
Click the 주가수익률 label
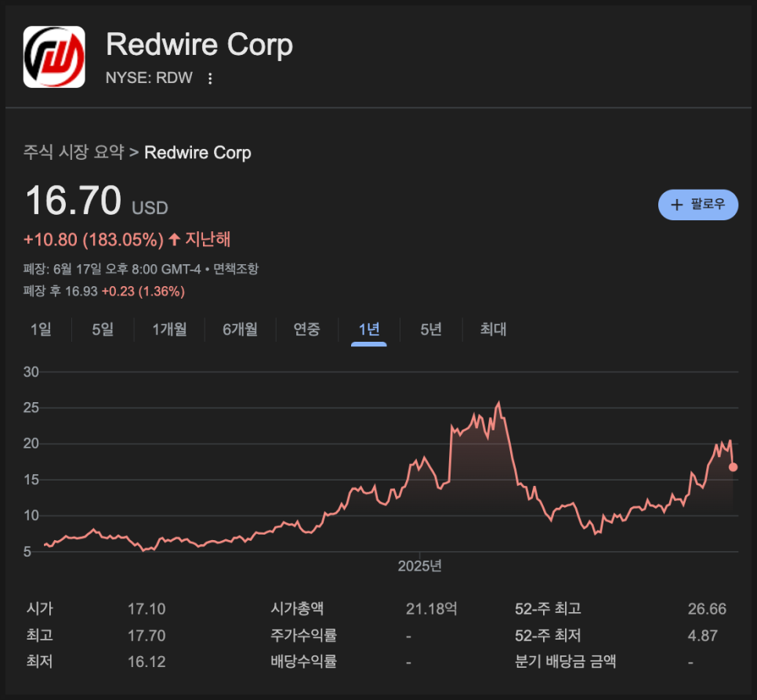point(303,635)
